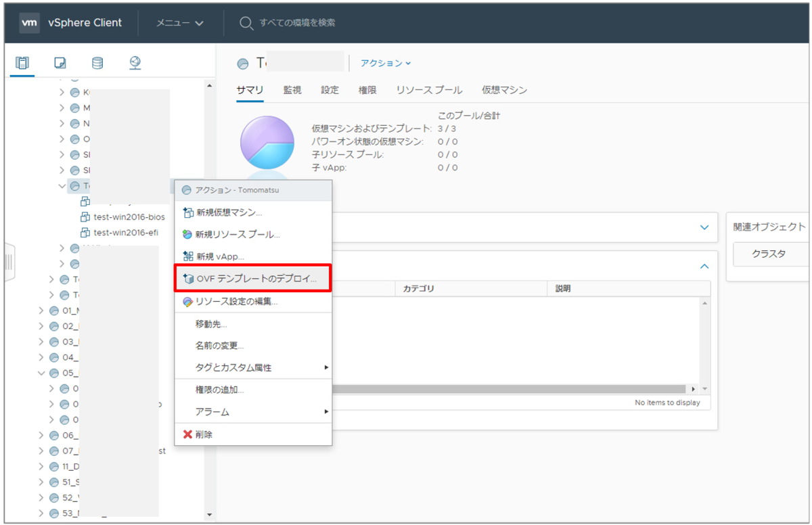
Task: Expand the 11_D tree node
Action: pos(42,467)
